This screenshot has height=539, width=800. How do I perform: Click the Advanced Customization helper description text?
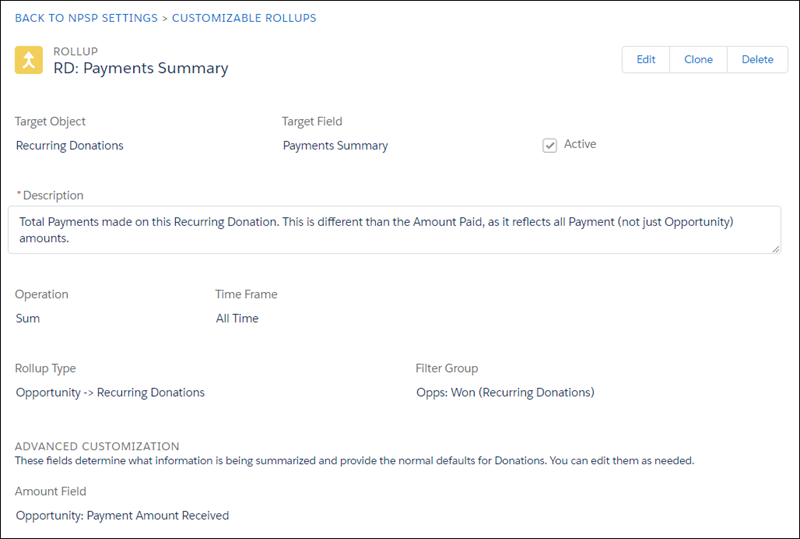355,461
